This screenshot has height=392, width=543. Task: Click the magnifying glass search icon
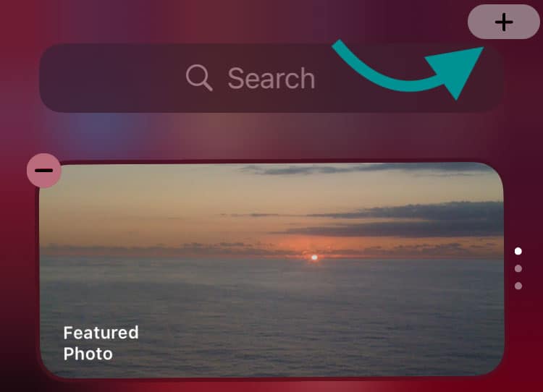coord(199,78)
